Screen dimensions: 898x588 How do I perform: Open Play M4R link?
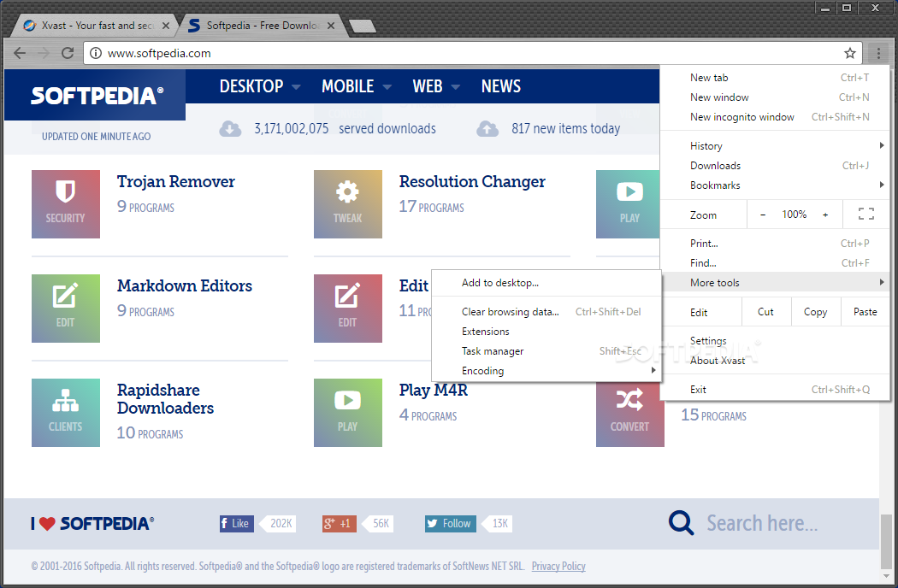point(434,390)
